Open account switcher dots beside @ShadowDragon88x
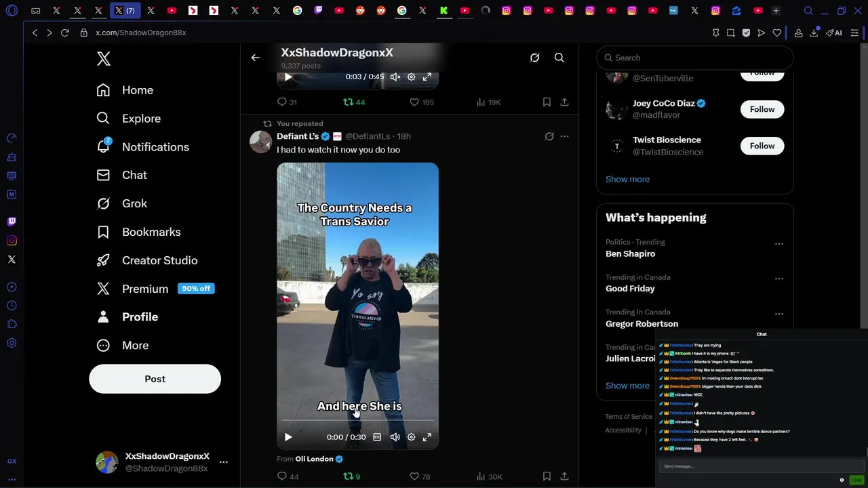Screen dimensions: 868x488 pyautogui.click(x=224, y=462)
